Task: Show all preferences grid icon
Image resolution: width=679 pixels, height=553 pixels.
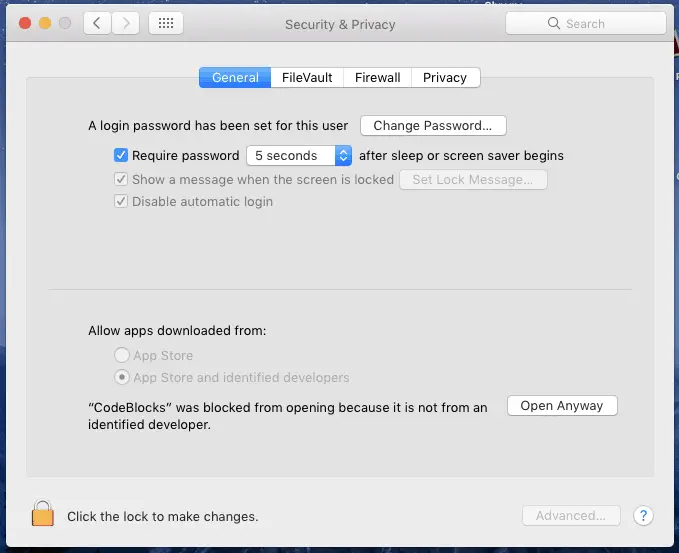Action: [x=166, y=23]
